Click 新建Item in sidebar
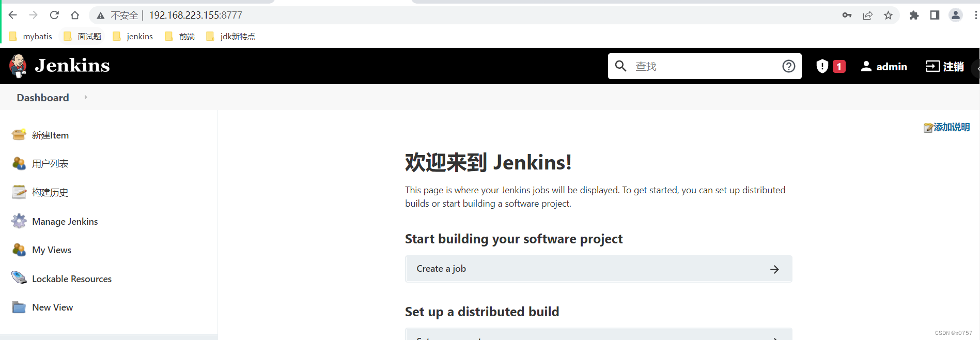 [50, 135]
